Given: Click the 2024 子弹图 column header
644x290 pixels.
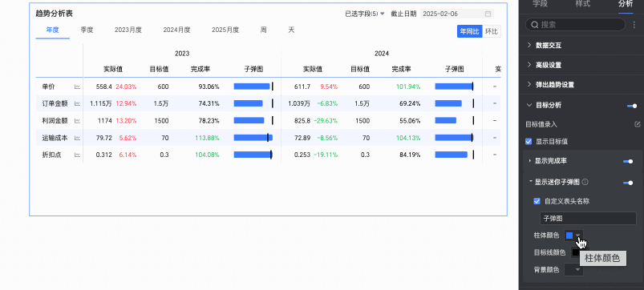Looking at the screenshot, I should 454,70.
